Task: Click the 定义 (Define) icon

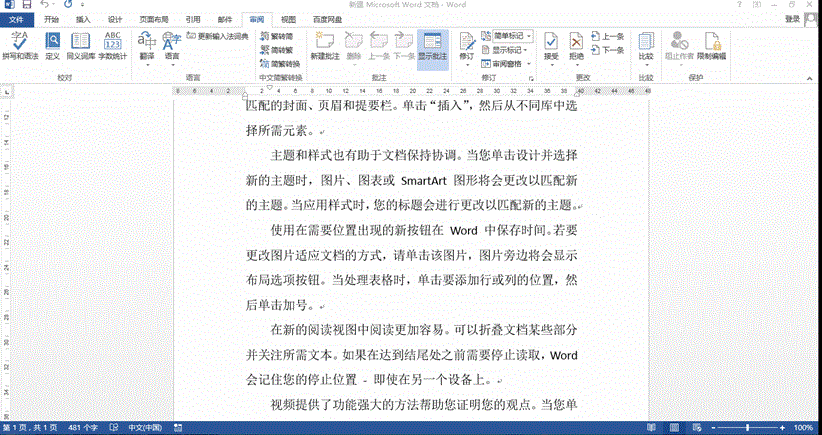Action: pyautogui.click(x=52, y=45)
